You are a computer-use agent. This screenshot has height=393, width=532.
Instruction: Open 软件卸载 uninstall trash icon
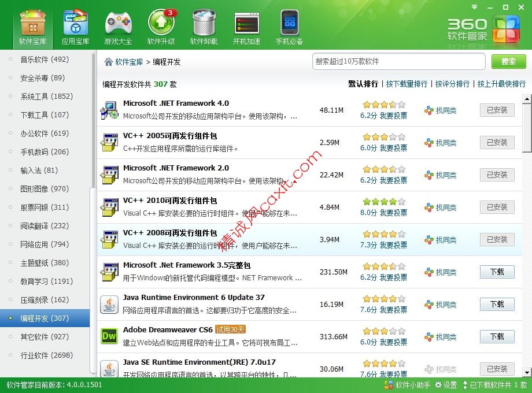(204, 28)
